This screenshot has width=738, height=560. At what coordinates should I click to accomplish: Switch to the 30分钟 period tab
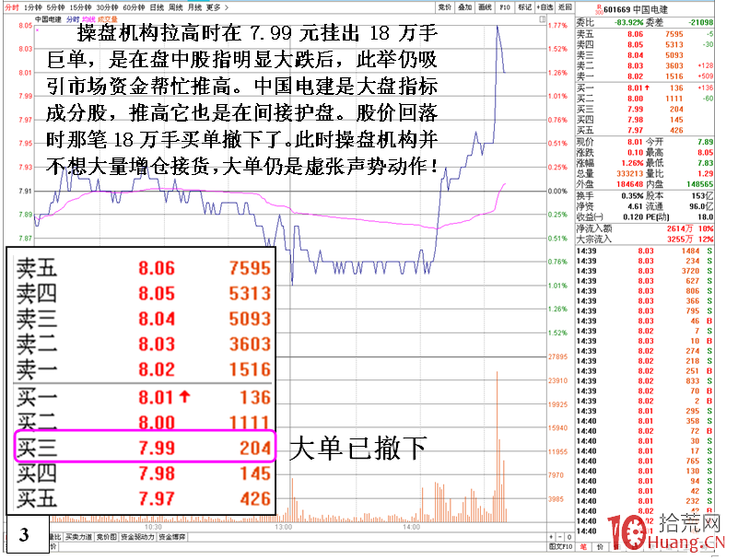coord(107,7)
